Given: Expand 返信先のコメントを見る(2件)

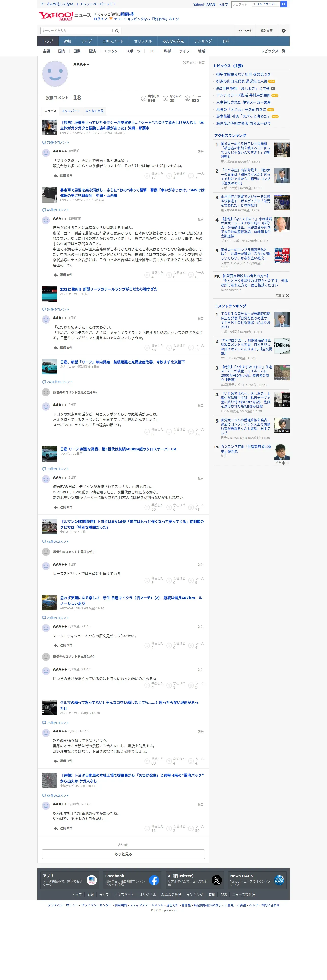Looking at the screenshot, I should coord(73,552).
